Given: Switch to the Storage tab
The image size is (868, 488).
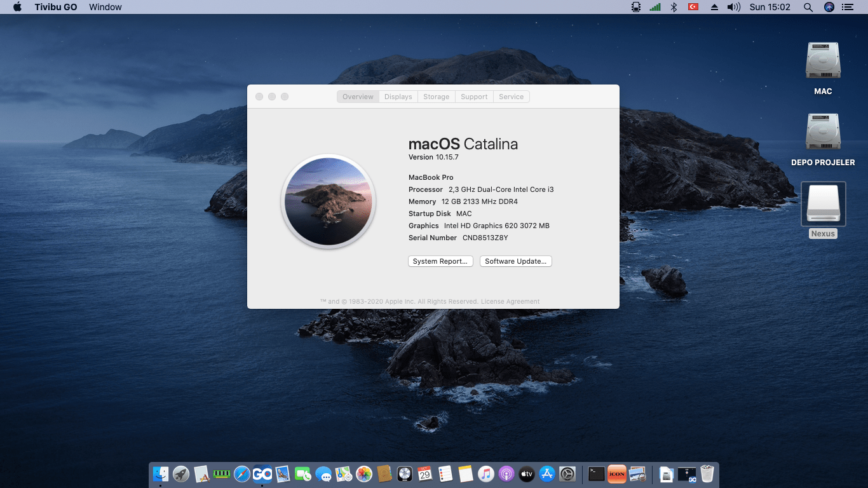Looking at the screenshot, I should 436,97.
